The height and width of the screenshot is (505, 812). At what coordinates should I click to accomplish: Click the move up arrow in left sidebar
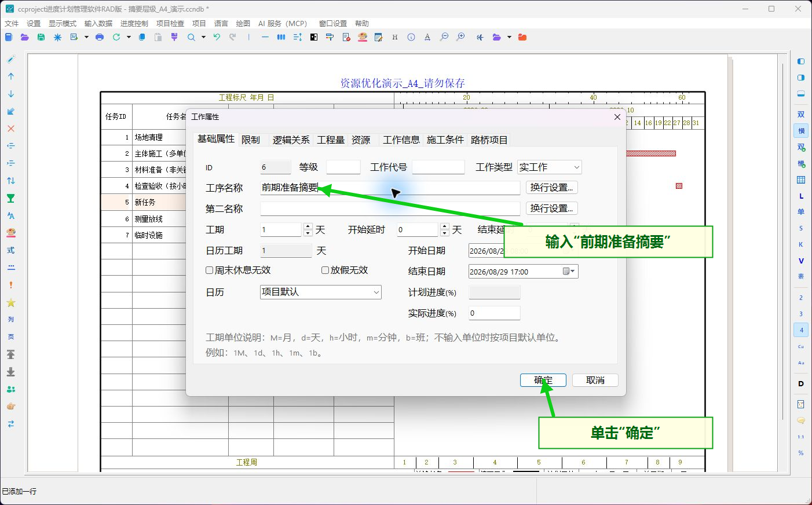coord(11,76)
